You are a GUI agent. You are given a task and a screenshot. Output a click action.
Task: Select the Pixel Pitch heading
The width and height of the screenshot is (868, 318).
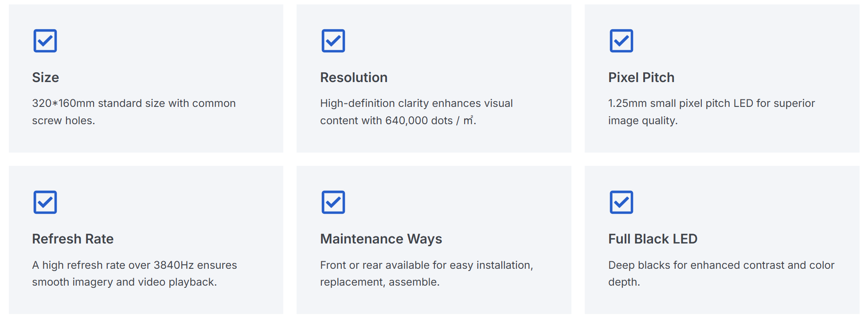pos(641,78)
